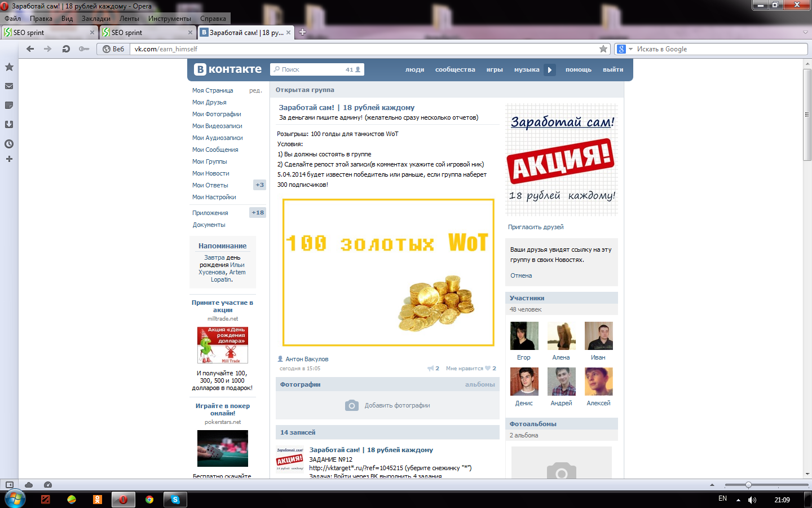Open Opera history panel clock icon

(9, 144)
